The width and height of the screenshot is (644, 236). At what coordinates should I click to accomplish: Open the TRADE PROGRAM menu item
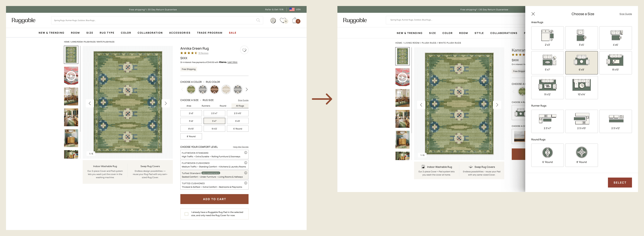pos(209,33)
